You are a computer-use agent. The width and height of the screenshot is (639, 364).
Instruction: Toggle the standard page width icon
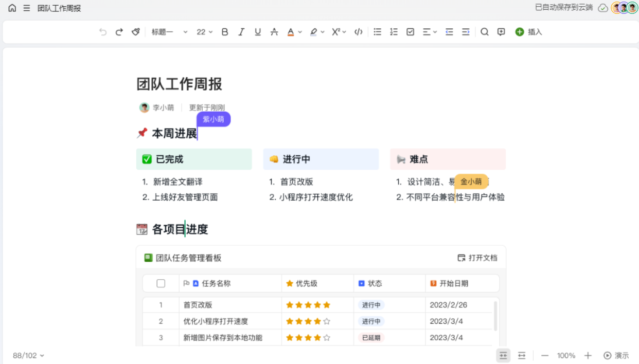pyautogui.click(x=503, y=355)
